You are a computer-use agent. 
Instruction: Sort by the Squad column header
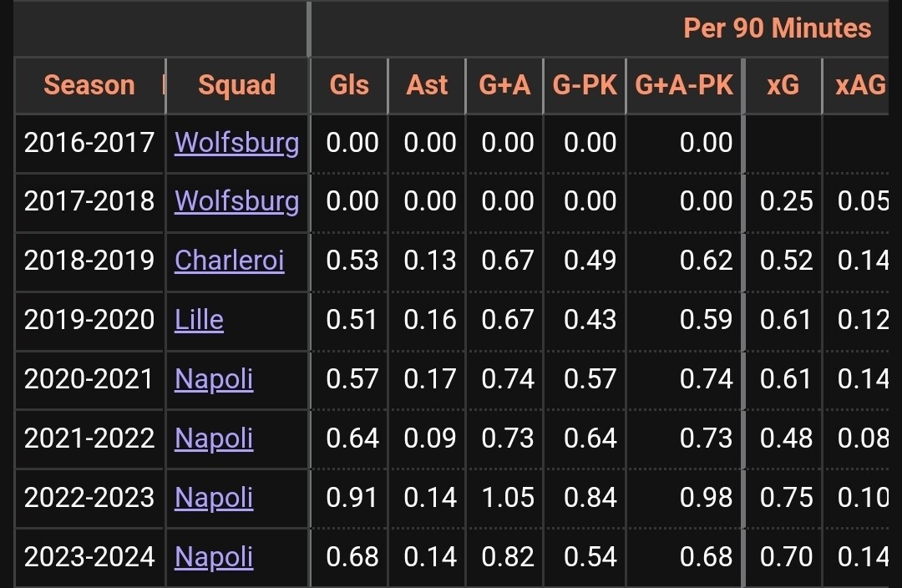click(x=237, y=85)
